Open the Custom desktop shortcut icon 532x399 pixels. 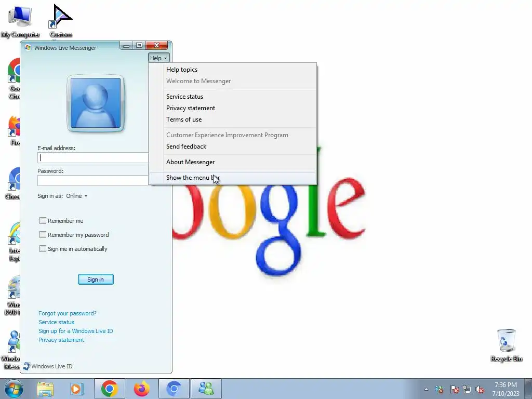(x=61, y=20)
